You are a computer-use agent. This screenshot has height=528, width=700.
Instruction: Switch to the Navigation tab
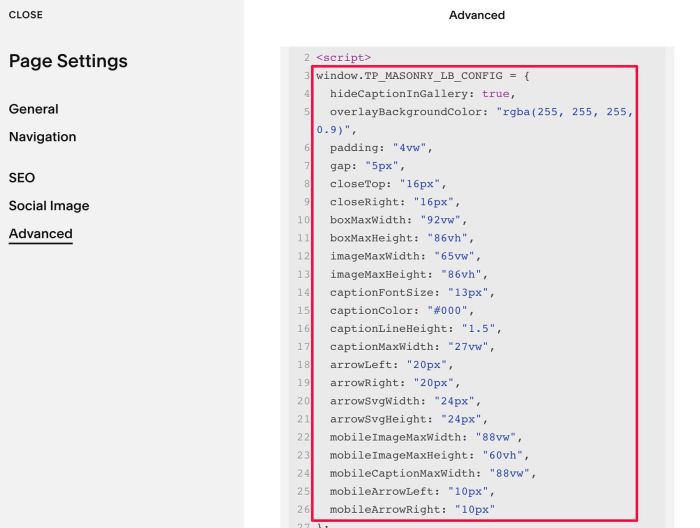[x=42, y=137]
